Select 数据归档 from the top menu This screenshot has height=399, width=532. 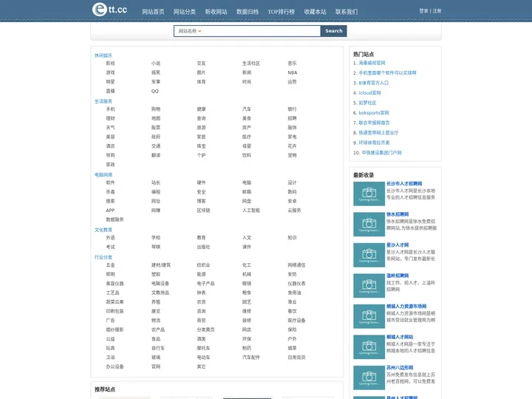tap(248, 12)
